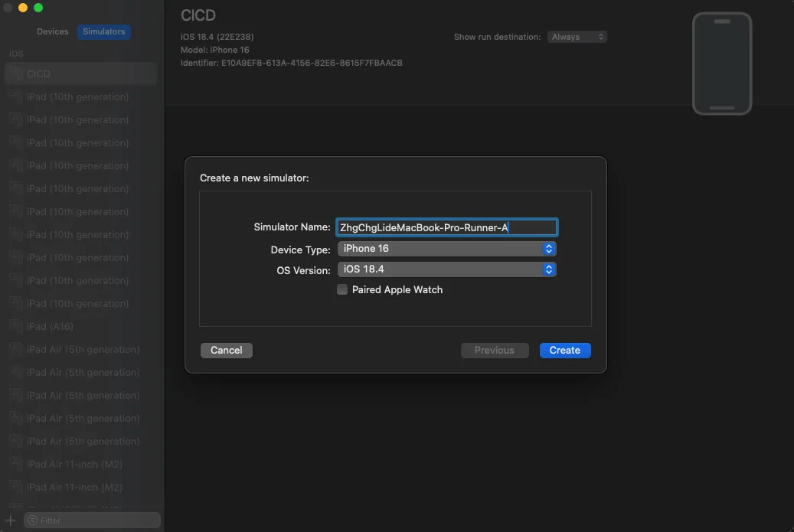Image resolution: width=794 pixels, height=532 pixels.
Task: Switch to the Devices tab
Action: click(53, 32)
